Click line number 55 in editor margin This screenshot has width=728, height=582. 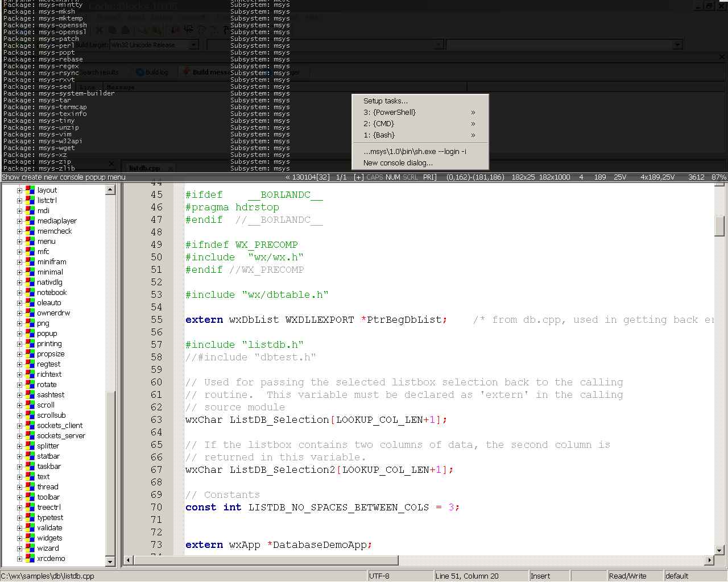click(156, 319)
